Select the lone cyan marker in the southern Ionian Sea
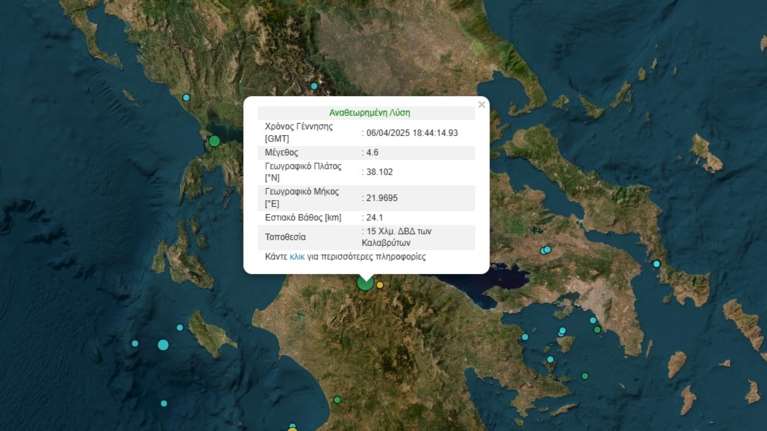Image resolution: width=767 pixels, height=431 pixels. (164, 404)
